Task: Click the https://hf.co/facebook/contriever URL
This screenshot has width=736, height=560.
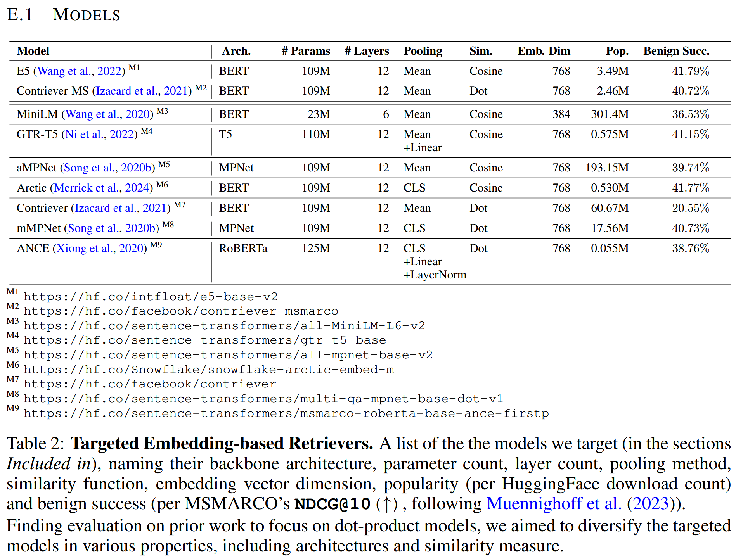Action: (150, 384)
